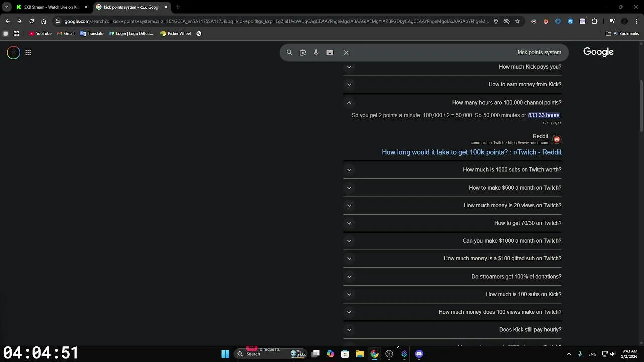Viewport: 644px width, 362px height.
Task: Go to the Google logo homepage
Action: point(598,52)
